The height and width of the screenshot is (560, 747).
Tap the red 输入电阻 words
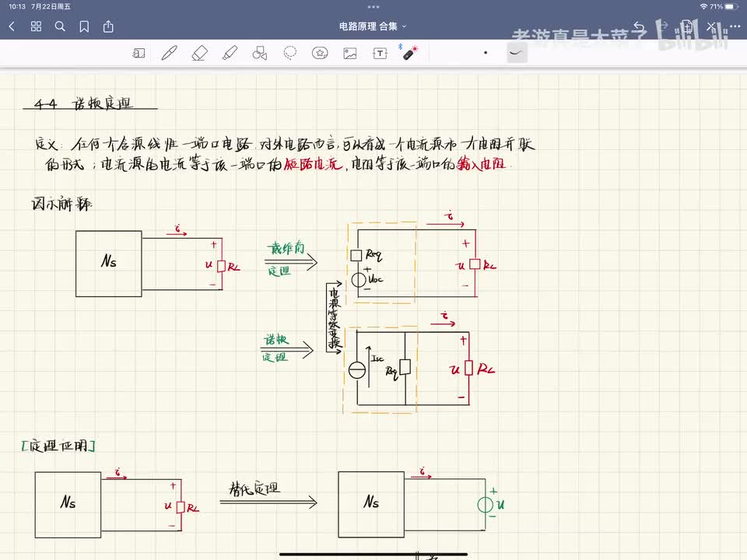[481, 164]
